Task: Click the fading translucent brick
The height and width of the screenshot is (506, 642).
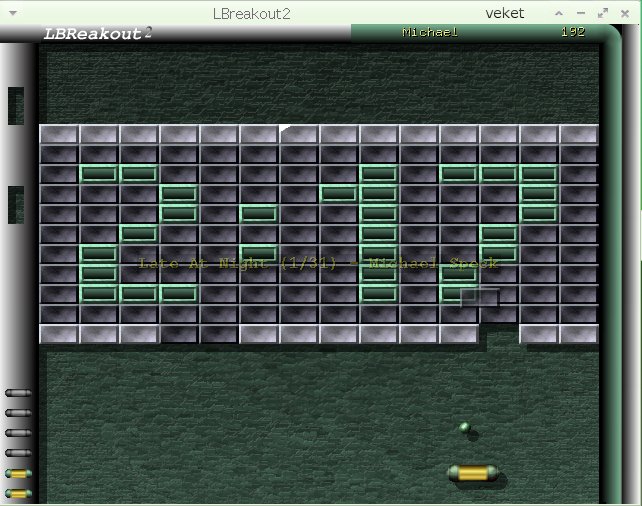Action: point(480,298)
